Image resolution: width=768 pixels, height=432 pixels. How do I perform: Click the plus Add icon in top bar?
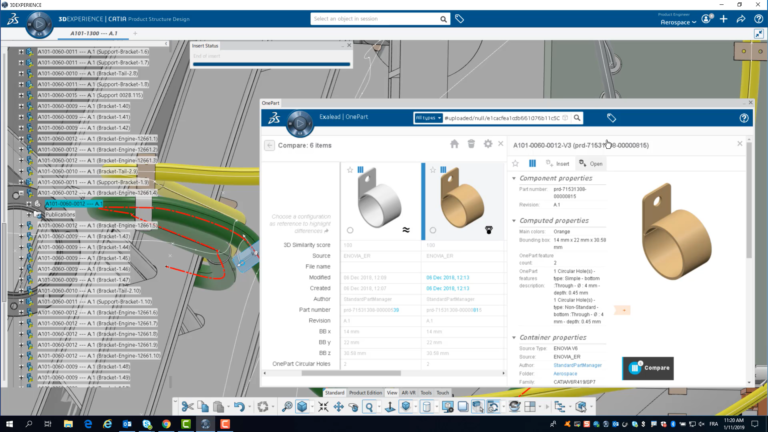724,19
